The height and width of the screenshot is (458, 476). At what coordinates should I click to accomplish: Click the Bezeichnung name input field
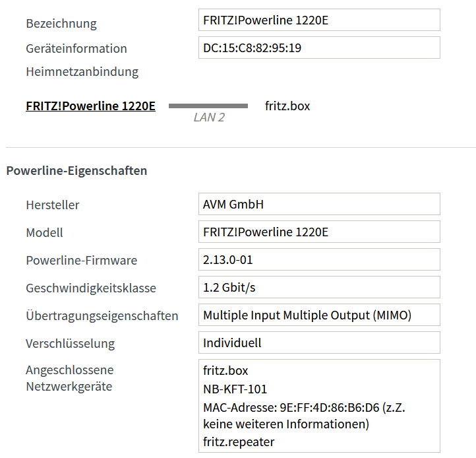pos(318,20)
